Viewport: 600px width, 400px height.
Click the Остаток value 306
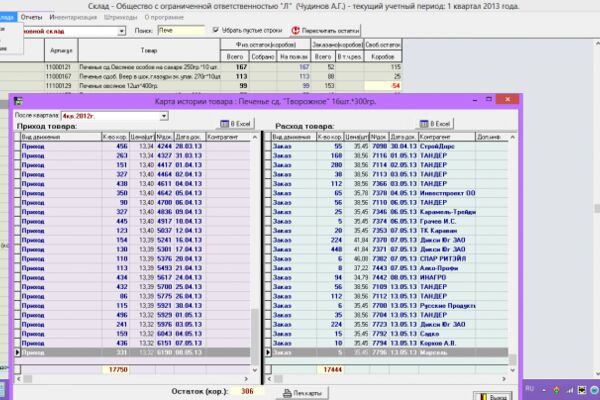(247, 391)
